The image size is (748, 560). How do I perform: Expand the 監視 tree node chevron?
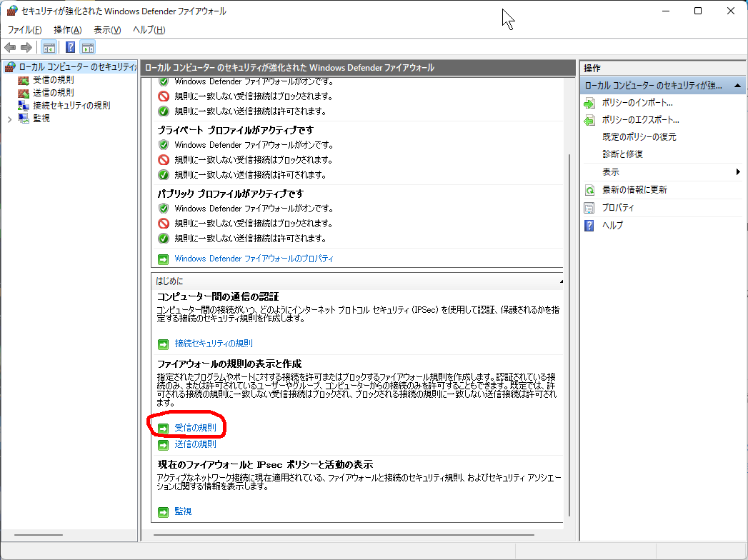(x=9, y=119)
